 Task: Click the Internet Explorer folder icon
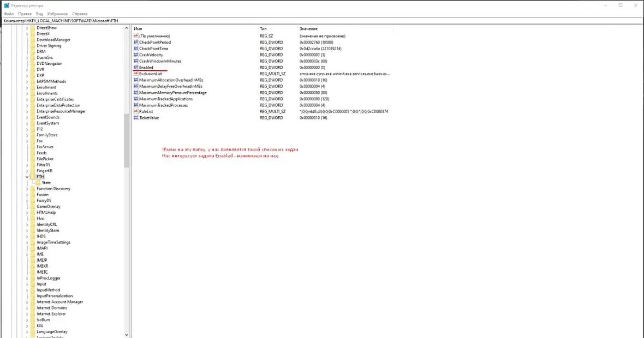coord(32,314)
